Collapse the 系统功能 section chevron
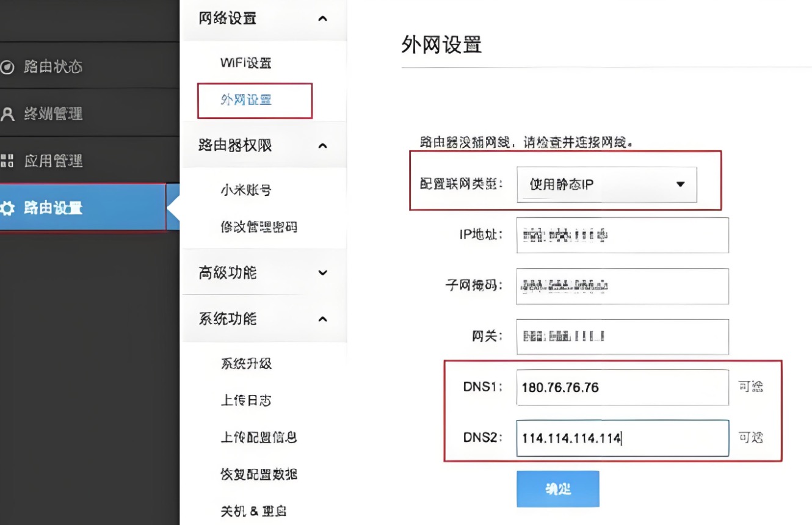 pyautogui.click(x=323, y=319)
